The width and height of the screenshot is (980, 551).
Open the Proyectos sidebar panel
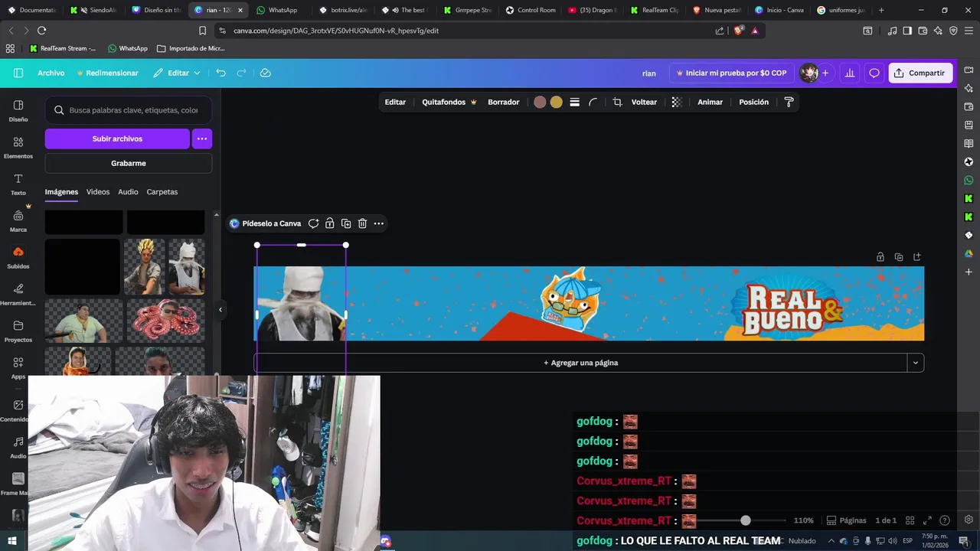(18, 331)
